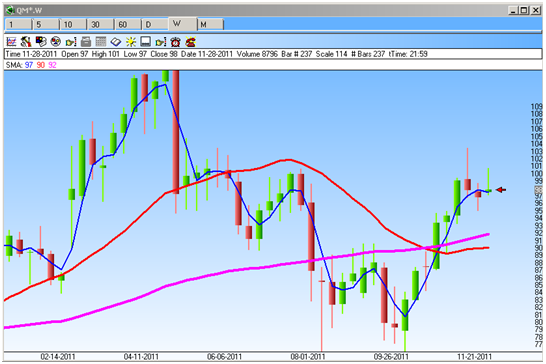Open the calendar grid icon
This screenshot has width=546, height=364.
tap(101, 42)
